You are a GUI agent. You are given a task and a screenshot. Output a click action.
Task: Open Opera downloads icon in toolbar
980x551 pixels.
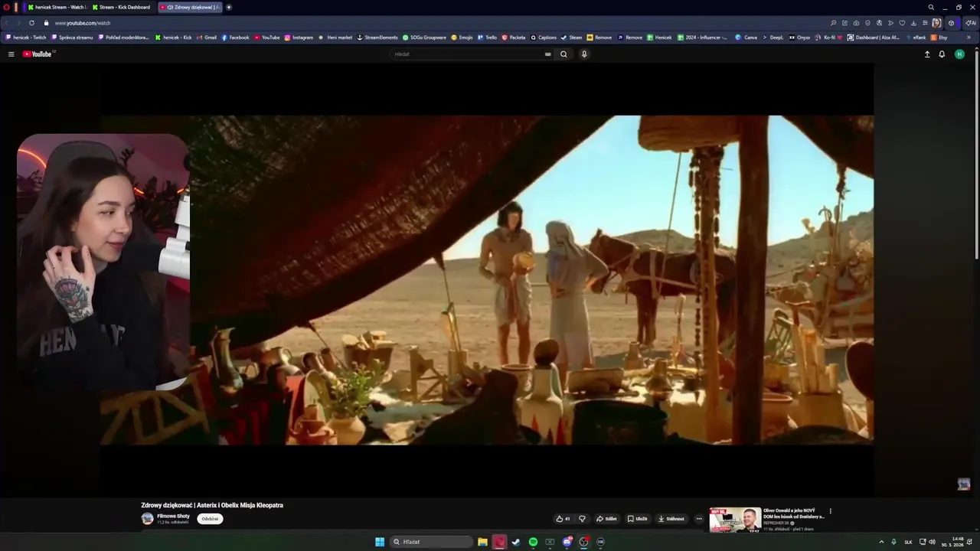point(913,23)
